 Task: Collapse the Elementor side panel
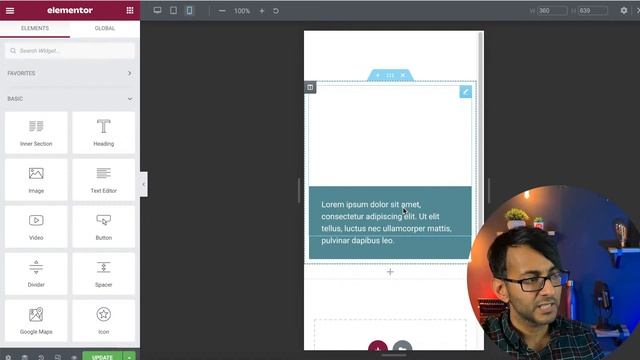(143, 184)
